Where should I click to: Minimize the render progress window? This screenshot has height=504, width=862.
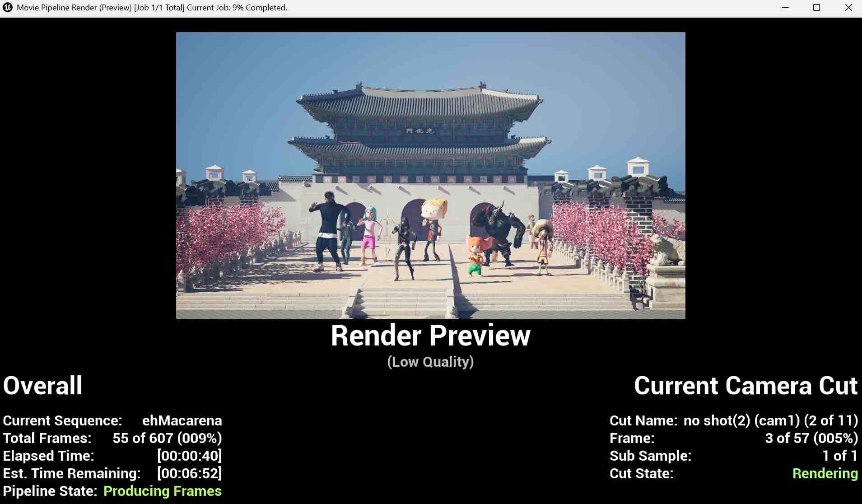pyautogui.click(x=784, y=7)
